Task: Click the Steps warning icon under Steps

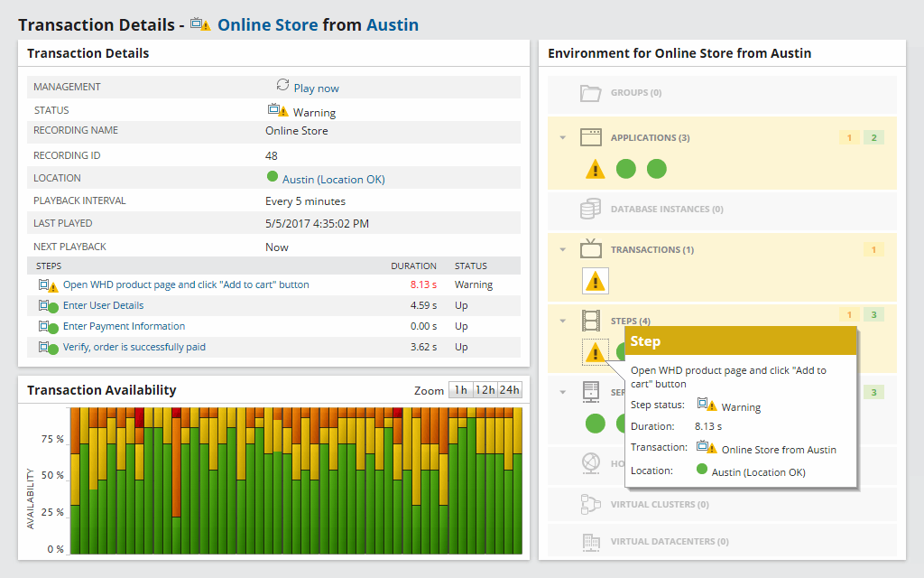Action: click(x=595, y=351)
